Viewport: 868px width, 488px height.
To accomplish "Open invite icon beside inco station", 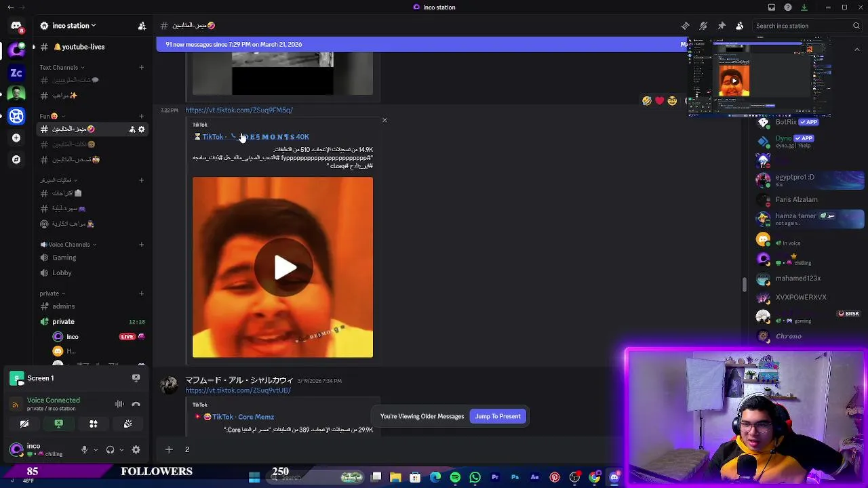I will pos(142,26).
